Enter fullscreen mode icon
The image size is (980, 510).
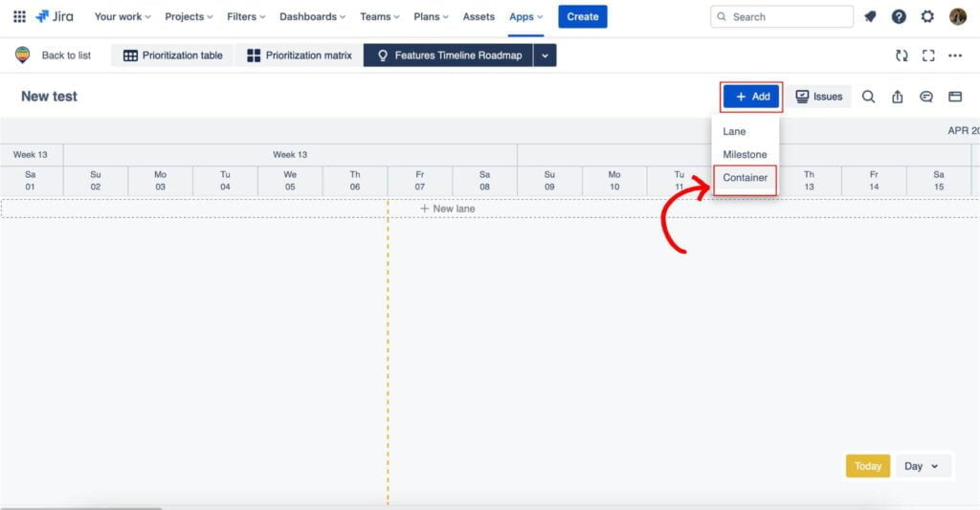coord(928,55)
